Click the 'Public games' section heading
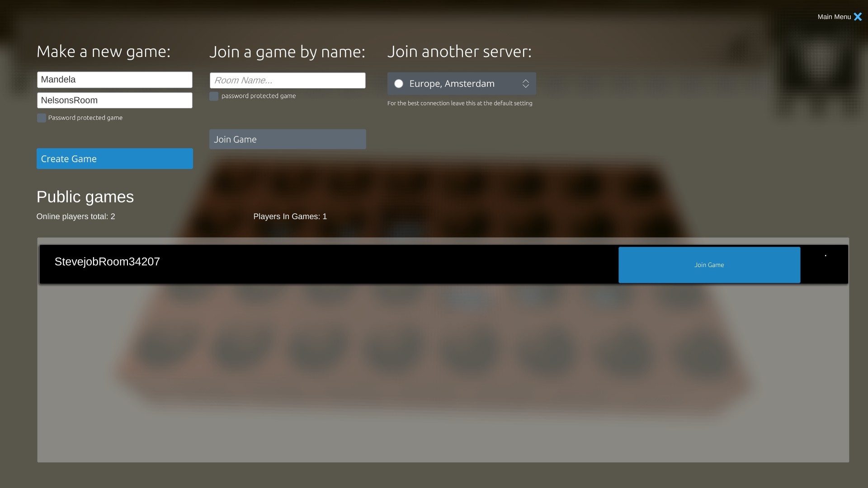Image resolution: width=868 pixels, height=488 pixels. coord(85,197)
